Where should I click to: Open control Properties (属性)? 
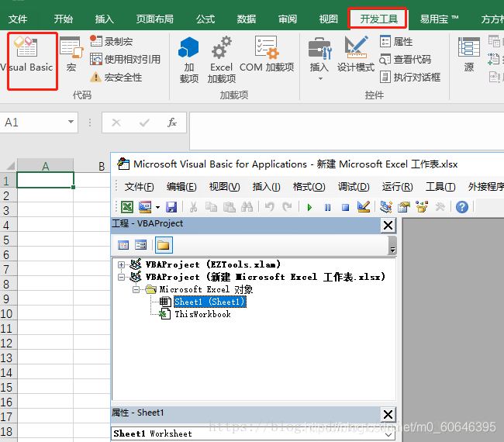396,41
